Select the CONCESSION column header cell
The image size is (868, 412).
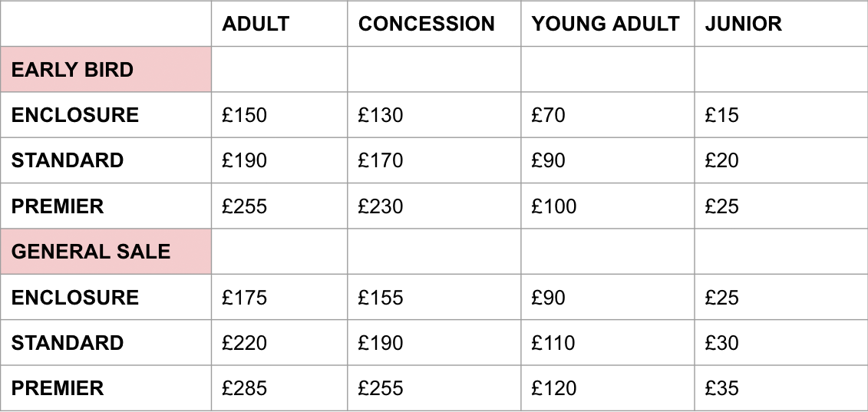pyautogui.click(x=434, y=24)
